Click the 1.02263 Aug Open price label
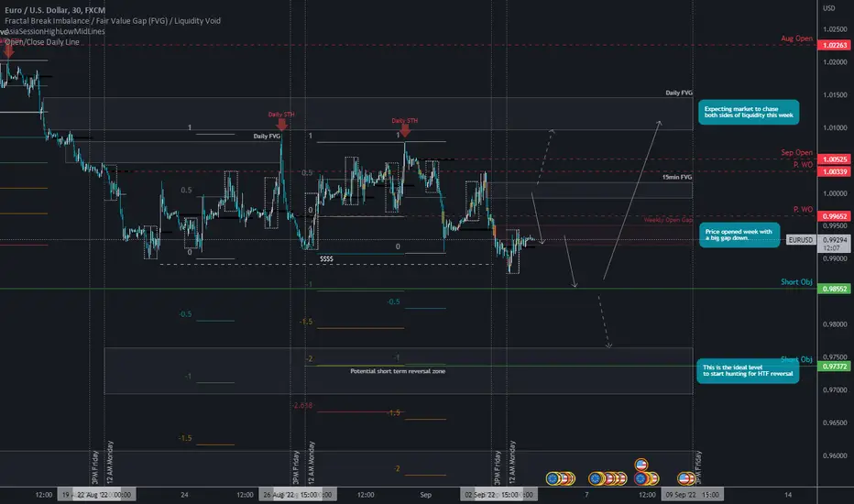Image resolution: width=854 pixels, height=504 pixels. [x=835, y=45]
